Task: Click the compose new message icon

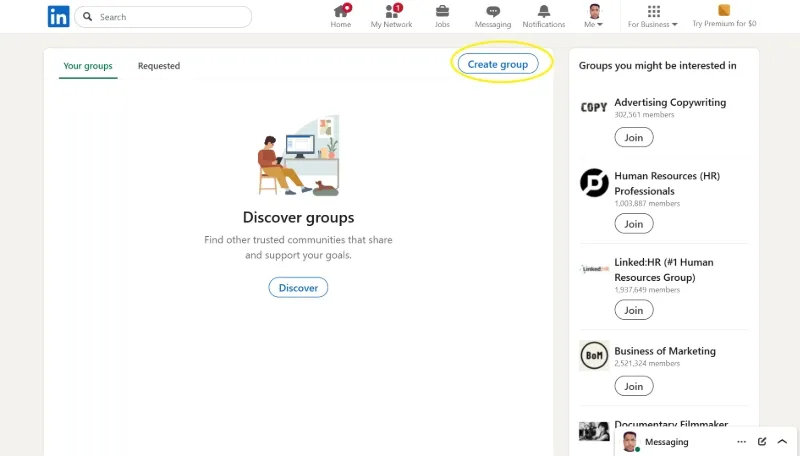Action: click(762, 442)
